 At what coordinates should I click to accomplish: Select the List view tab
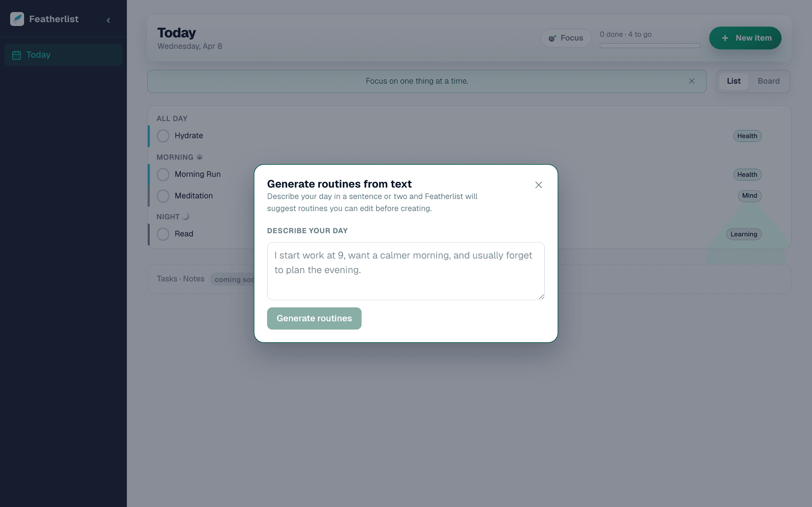coord(733,81)
